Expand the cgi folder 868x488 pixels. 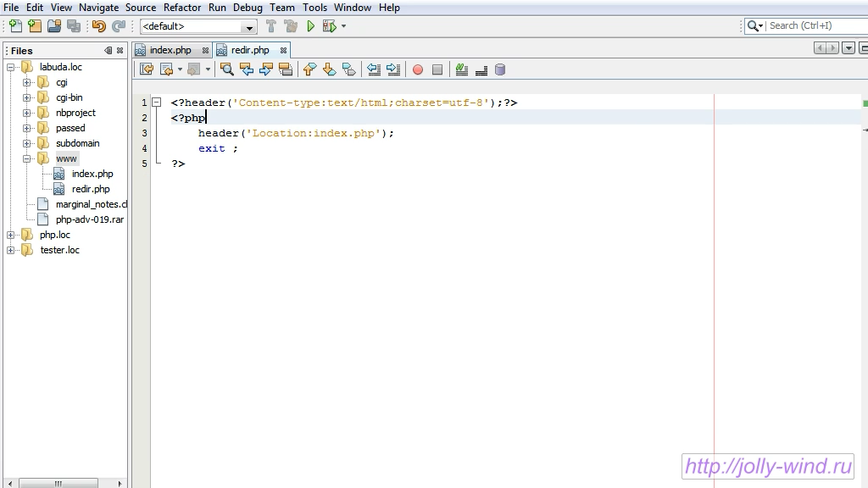coord(26,82)
